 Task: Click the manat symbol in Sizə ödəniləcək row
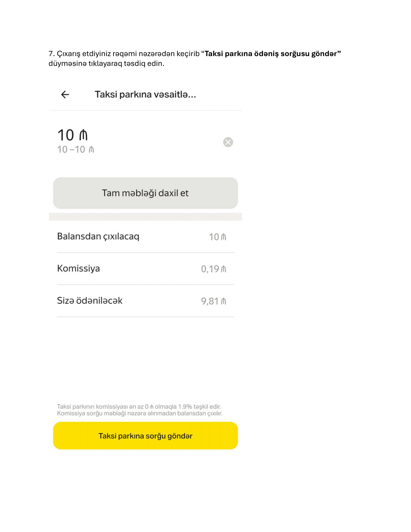click(224, 301)
